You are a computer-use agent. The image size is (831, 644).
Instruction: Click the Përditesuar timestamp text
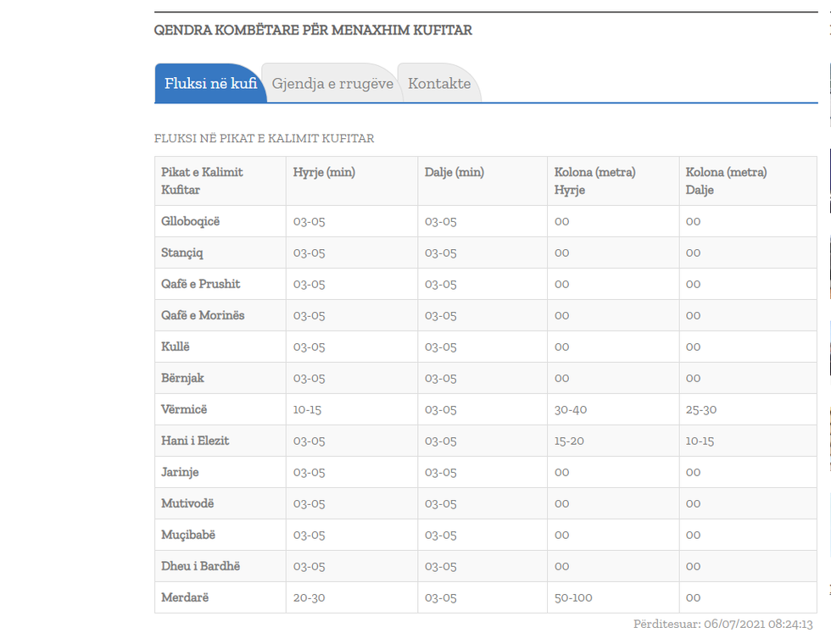click(722, 624)
